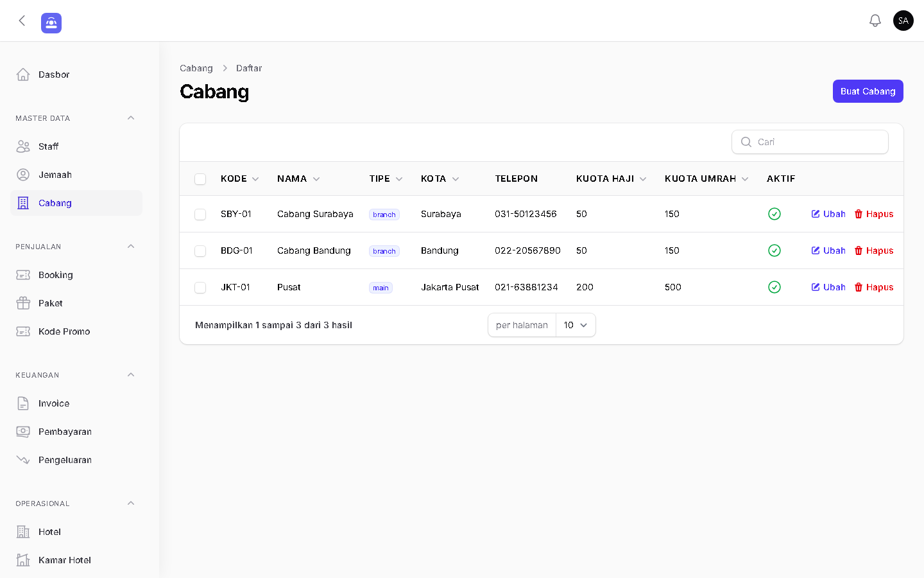Click the Kamar Hotel icon
924x578 pixels.
(23, 560)
